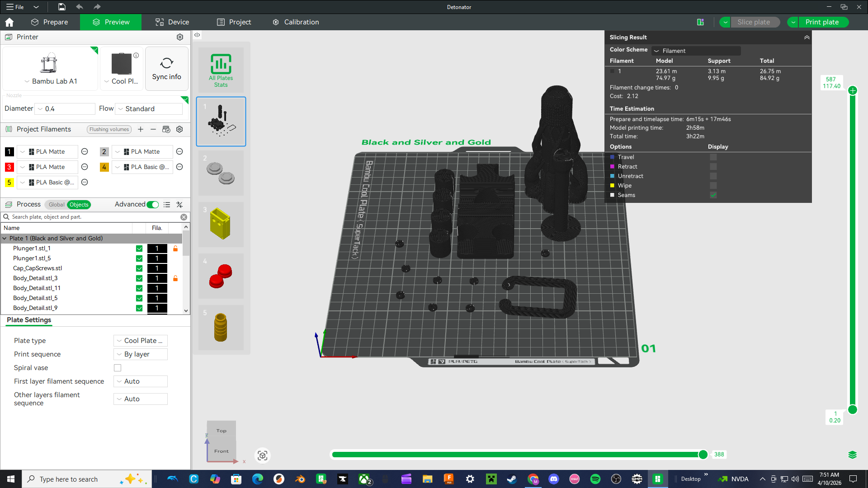Open Spotify from taskbar
868x488 pixels.
coord(595,479)
